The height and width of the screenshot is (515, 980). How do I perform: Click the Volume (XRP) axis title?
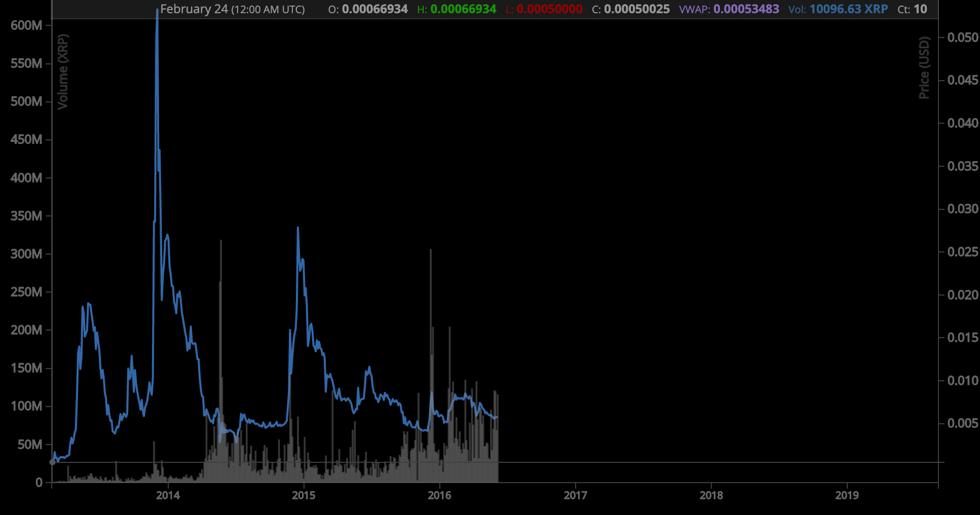pos(63,71)
